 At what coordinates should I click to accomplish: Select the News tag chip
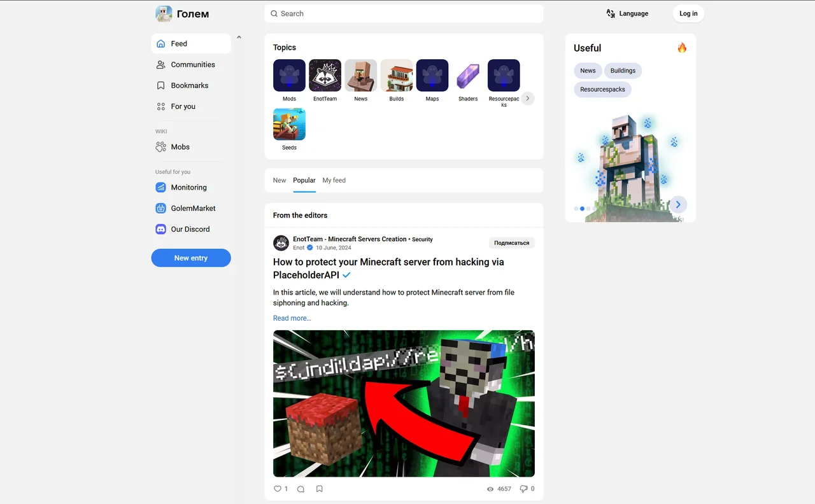click(x=588, y=71)
